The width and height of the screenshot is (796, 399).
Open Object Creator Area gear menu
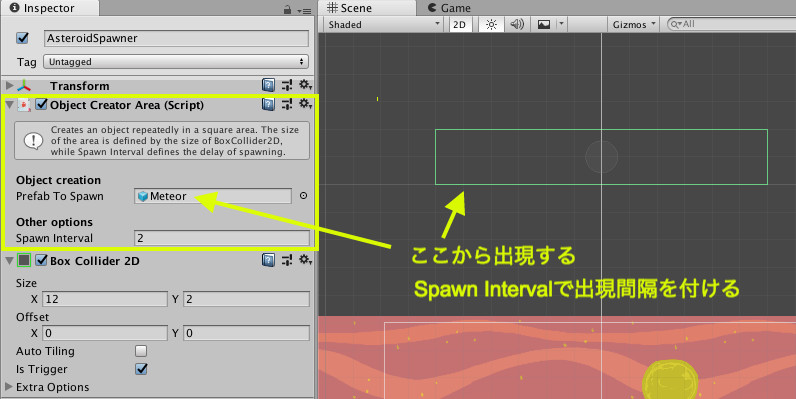point(305,104)
